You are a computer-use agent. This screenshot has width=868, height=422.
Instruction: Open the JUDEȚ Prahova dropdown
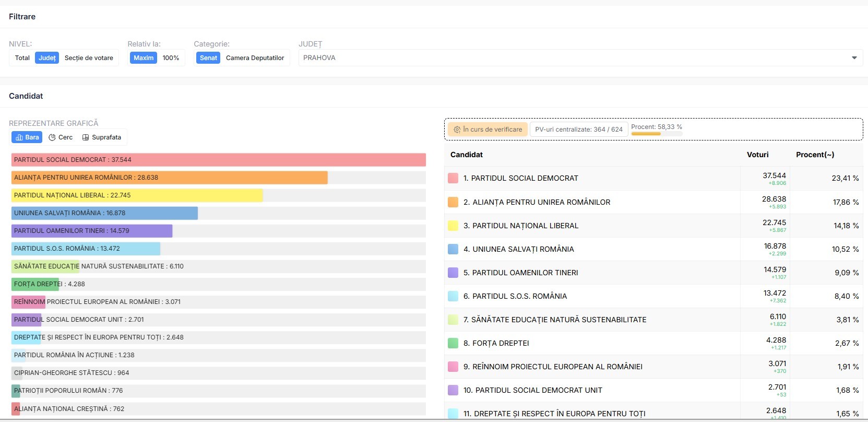580,58
